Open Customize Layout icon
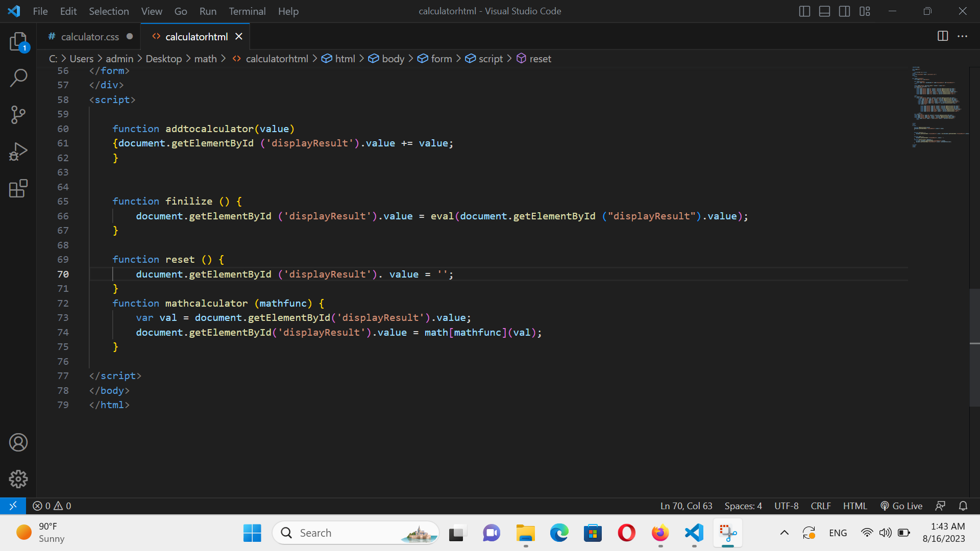Viewport: 980px width, 551px height. (x=865, y=11)
